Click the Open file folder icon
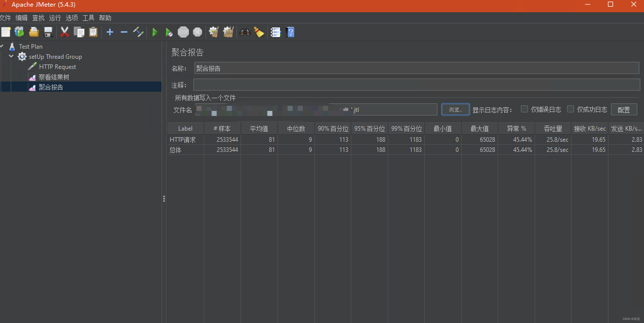Viewport: 644px width, 323px height. tap(34, 32)
